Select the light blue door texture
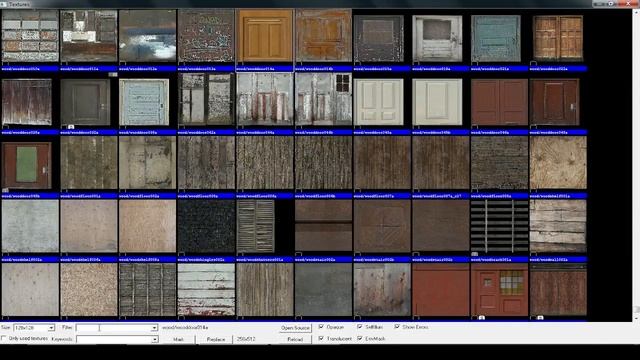The height and width of the screenshot is (360, 640). [144, 102]
